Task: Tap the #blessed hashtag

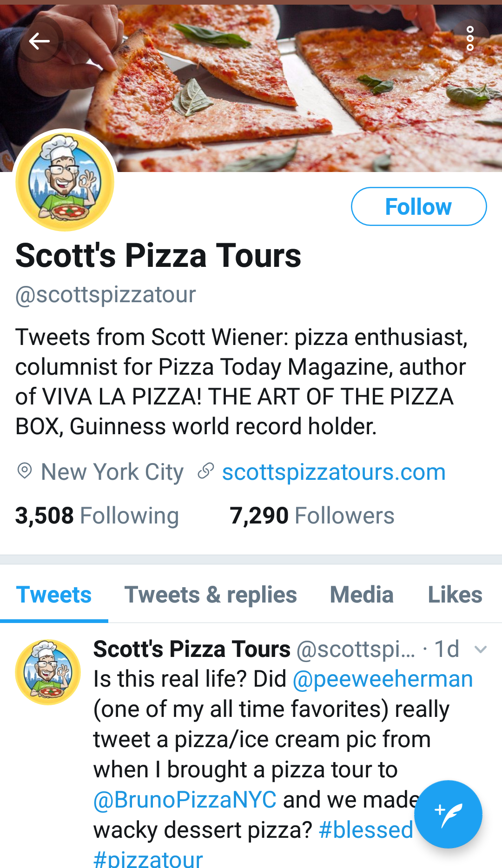Action: (x=366, y=830)
